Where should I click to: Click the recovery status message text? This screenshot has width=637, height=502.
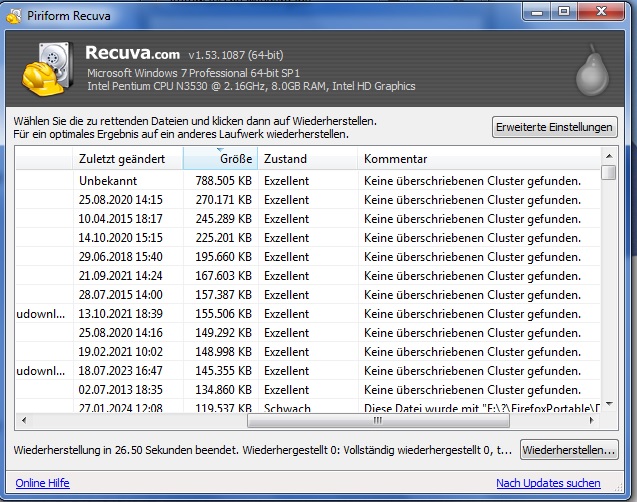pyautogui.click(x=262, y=450)
